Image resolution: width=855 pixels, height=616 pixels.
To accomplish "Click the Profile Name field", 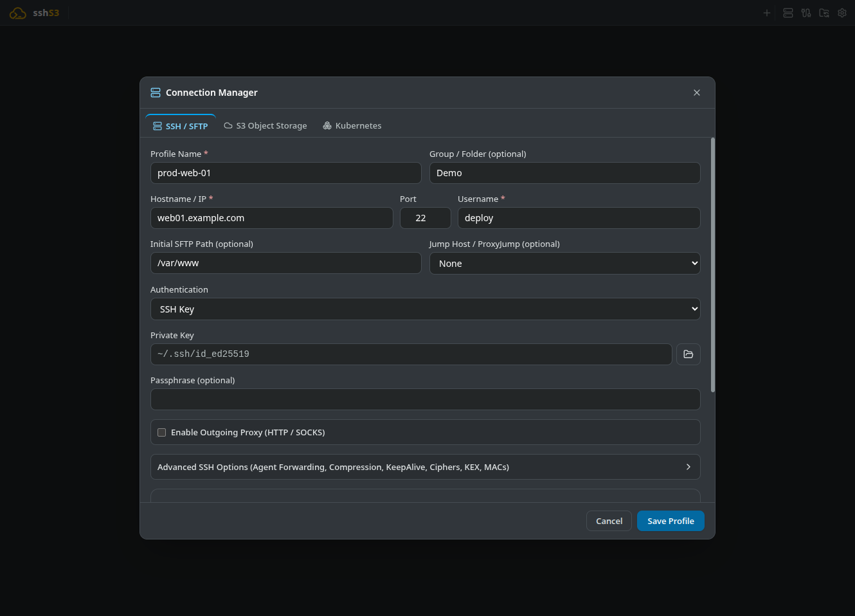I will click(x=286, y=173).
